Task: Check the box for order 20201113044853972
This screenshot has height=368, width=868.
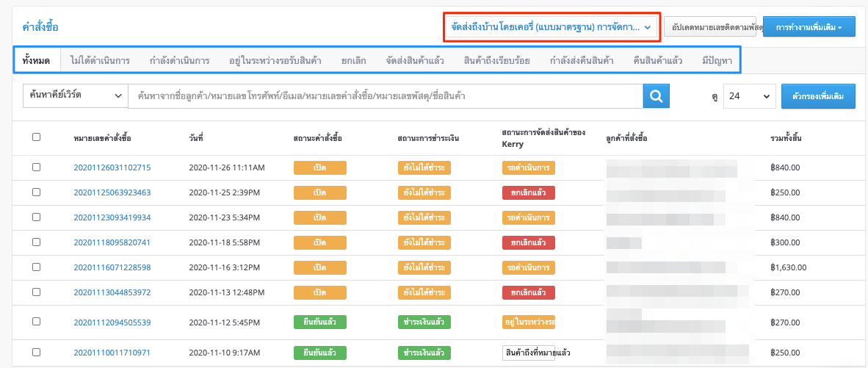Action: pos(36,292)
